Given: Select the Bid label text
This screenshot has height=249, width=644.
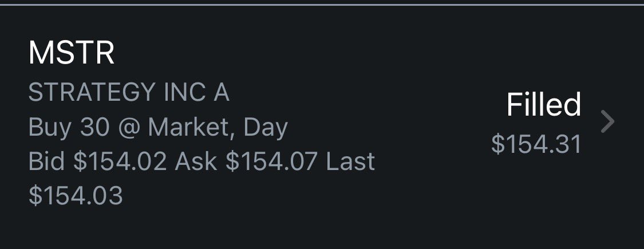Looking at the screenshot, I should (46, 161).
